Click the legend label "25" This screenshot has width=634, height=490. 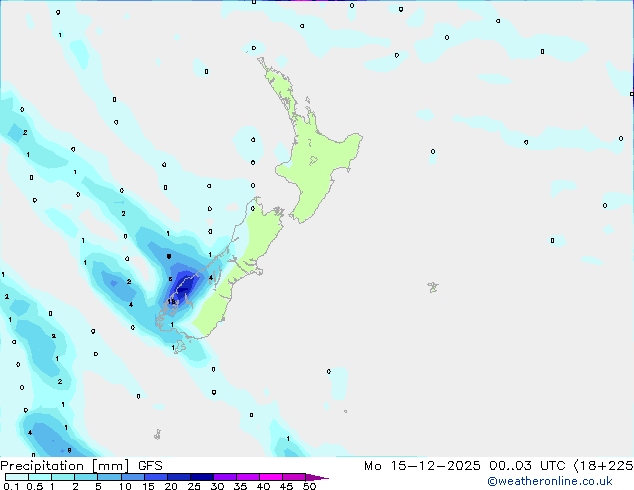tap(194, 486)
